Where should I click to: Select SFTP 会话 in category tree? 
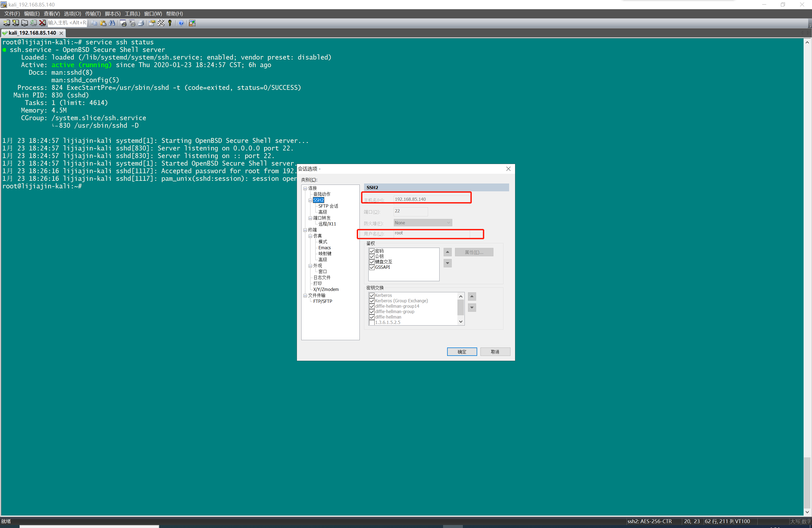(328, 206)
